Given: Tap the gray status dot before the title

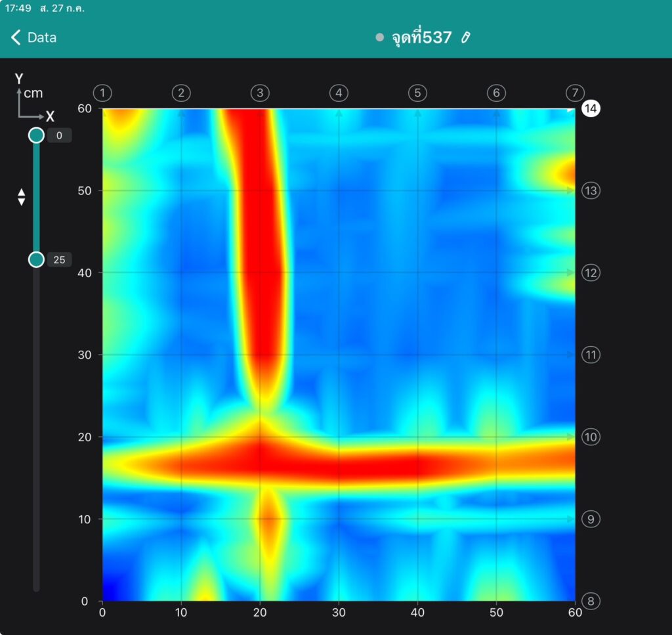Looking at the screenshot, I should point(379,37).
